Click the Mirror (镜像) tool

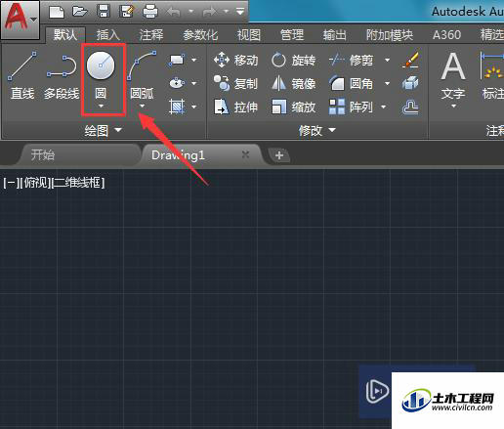pos(293,83)
